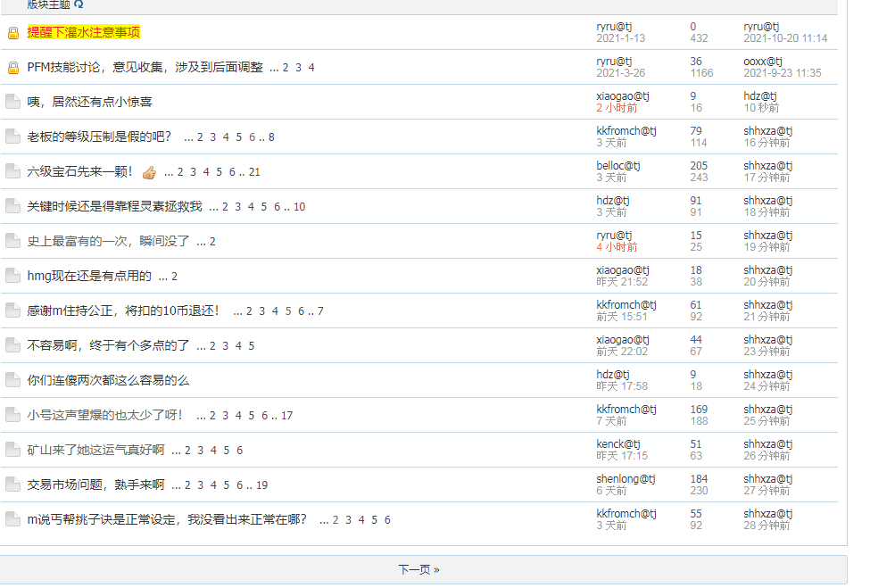Screen dimensions: 870x588
Task: Click page icon of 关键时候还是得靠程灵素拯救我 thread
Action: point(12,206)
